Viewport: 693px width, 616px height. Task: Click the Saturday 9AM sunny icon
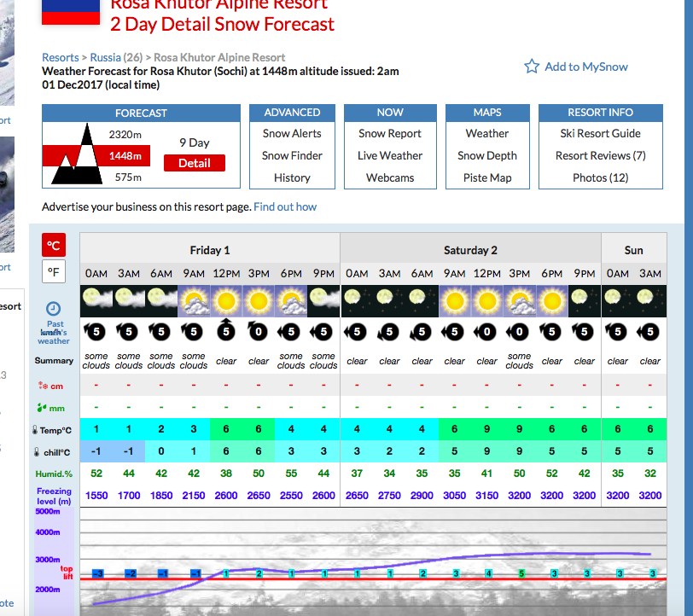[x=454, y=301]
